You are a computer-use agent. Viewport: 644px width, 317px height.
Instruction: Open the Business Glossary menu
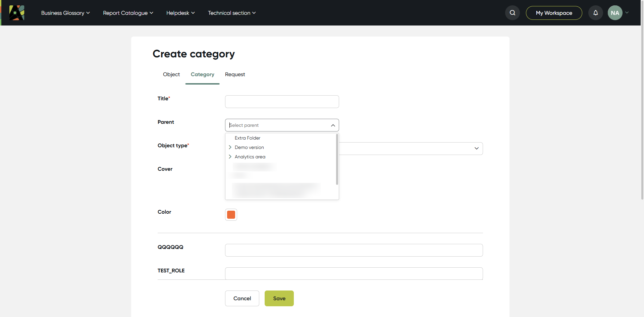(x=65, y=13)
